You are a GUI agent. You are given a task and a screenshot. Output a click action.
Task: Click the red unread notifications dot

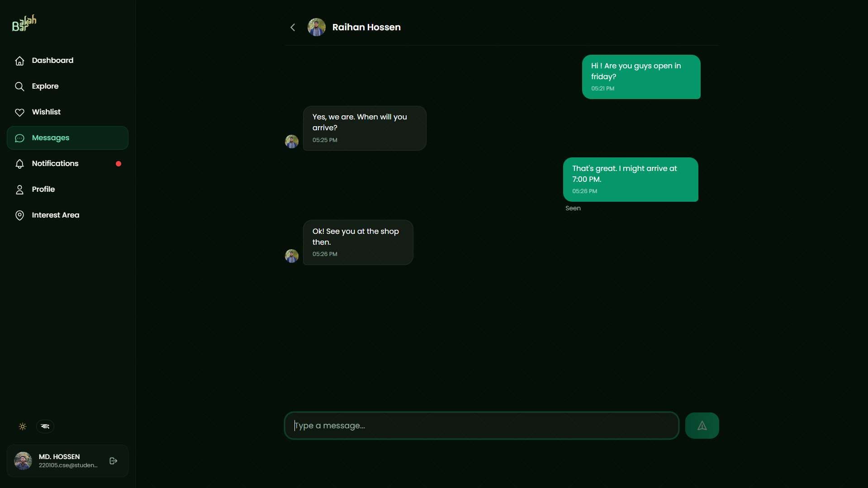(119, 164)
